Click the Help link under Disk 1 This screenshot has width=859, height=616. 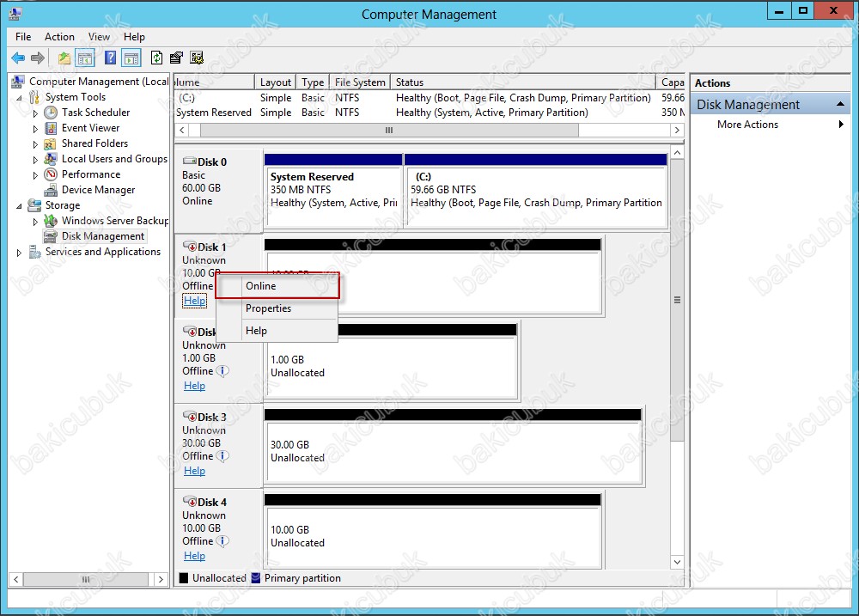tap(194, 301)
